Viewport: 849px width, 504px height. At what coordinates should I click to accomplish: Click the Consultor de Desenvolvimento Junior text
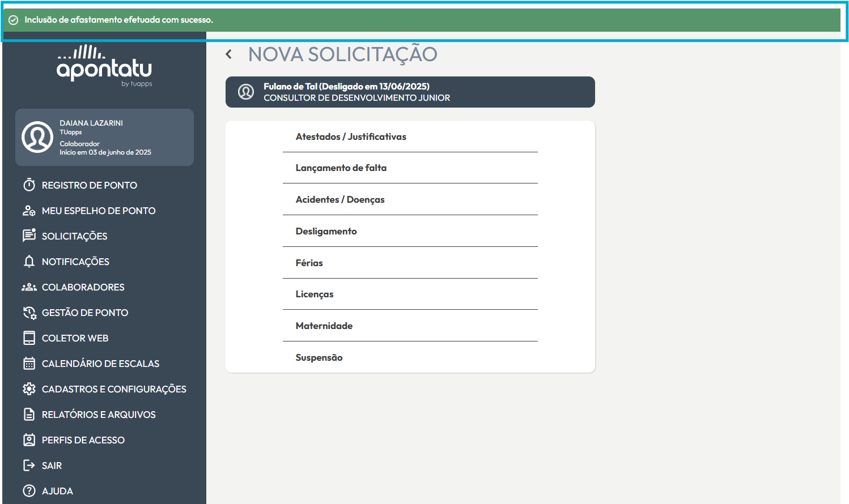[x=356, y=98]
